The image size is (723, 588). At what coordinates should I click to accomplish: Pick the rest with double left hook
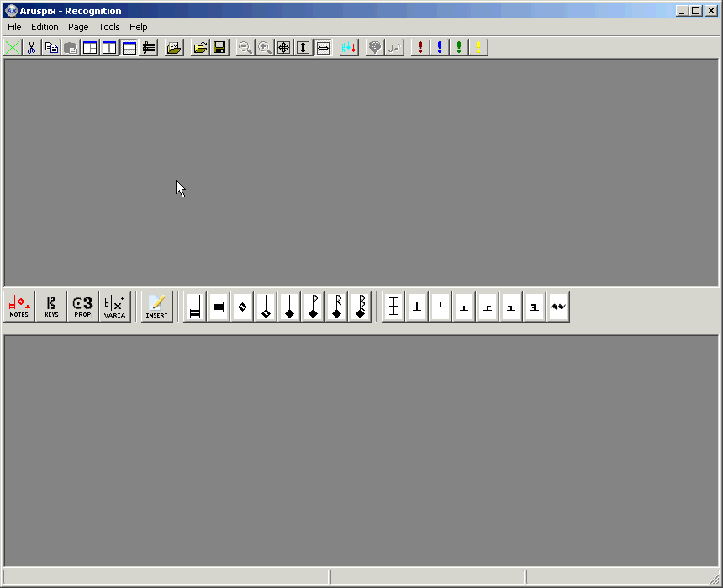(x=535, y=307)
